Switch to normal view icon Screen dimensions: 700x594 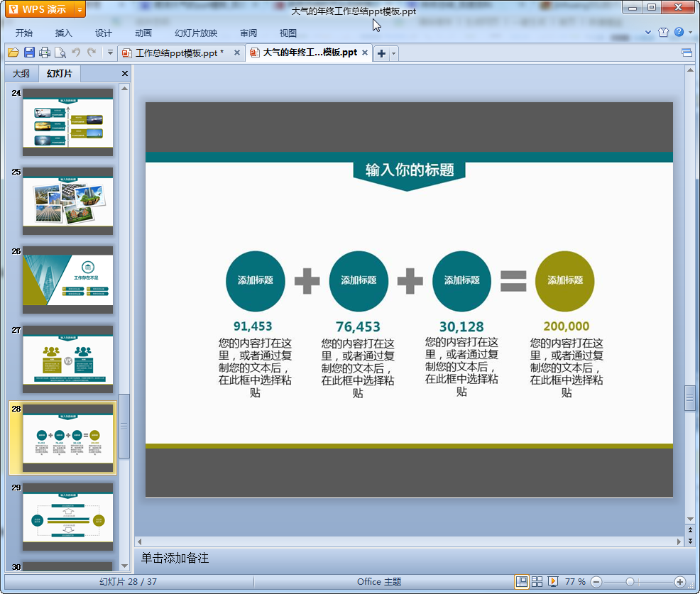click(x=521, y=581)
